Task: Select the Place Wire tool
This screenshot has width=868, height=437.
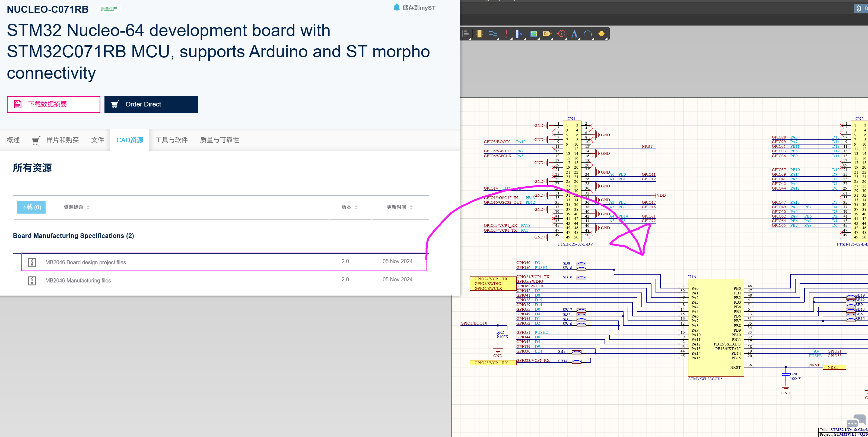Action: [493, 34]
